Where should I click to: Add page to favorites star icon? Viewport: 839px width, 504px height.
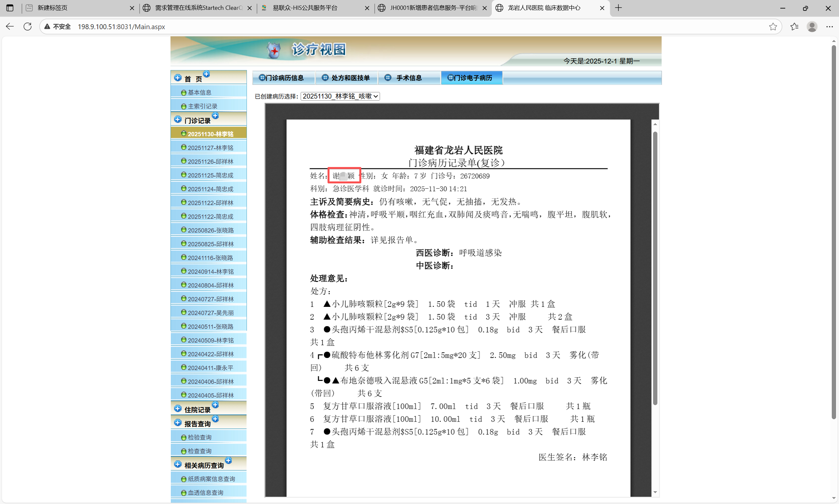[773, 27]
